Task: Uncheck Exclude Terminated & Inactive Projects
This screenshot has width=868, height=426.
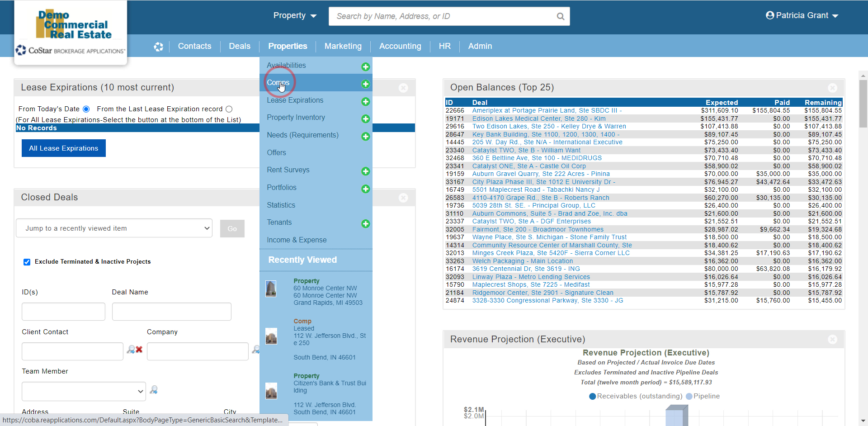Action: tap(27, 262)
